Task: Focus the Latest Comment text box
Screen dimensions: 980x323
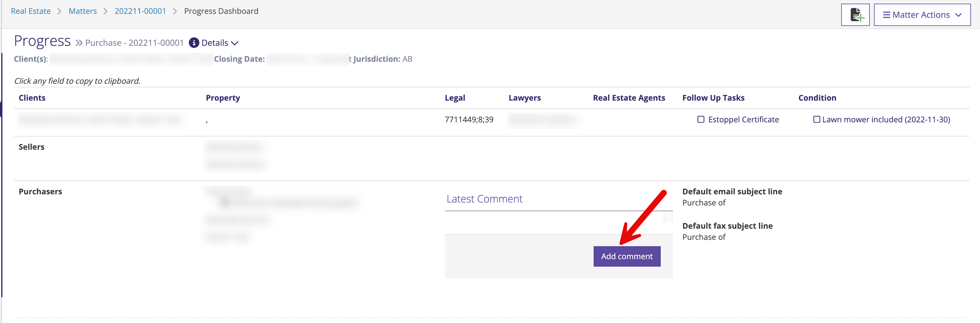Action: [554, 222]
